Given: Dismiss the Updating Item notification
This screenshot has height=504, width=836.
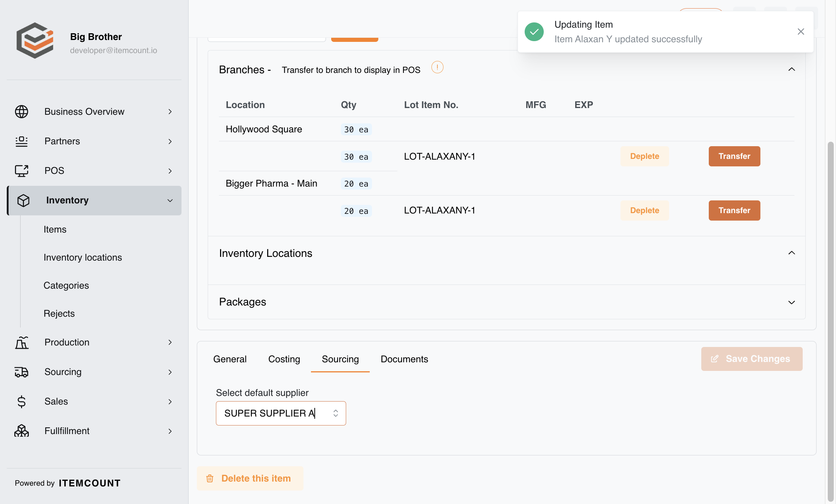Looking at the screenshot, I should 801,32.
